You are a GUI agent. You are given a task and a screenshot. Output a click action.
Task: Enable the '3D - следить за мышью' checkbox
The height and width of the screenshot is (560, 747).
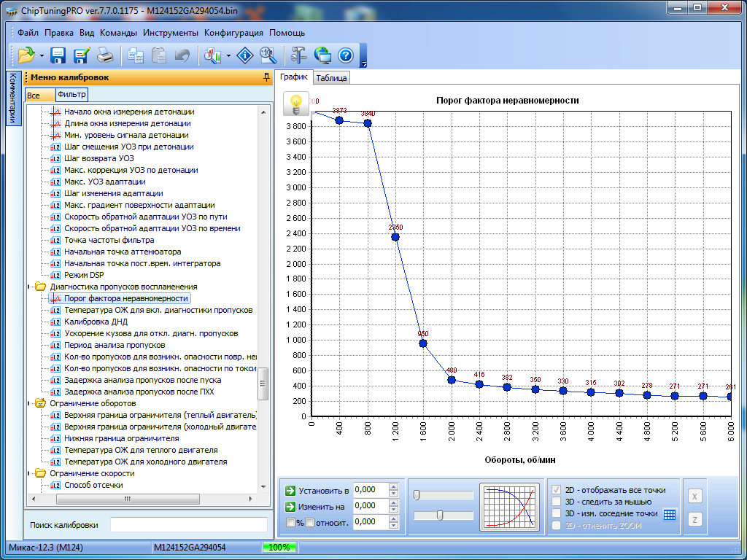point(557,502)
